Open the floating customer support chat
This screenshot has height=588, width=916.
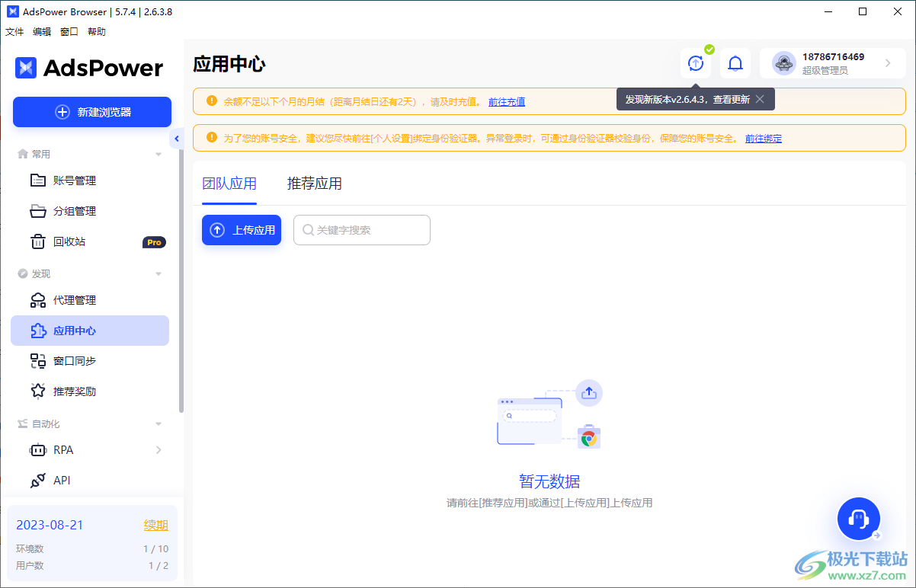coord(858,519)
